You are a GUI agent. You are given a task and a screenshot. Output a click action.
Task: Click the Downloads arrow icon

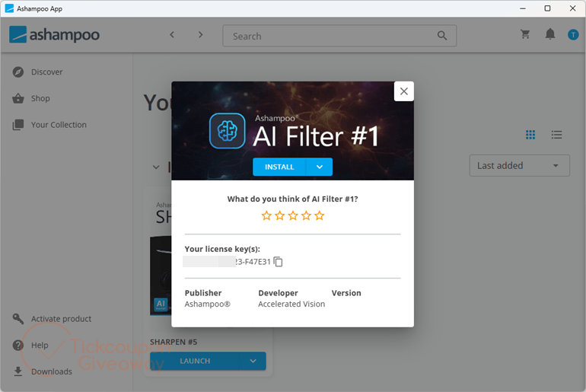(18, 371)
